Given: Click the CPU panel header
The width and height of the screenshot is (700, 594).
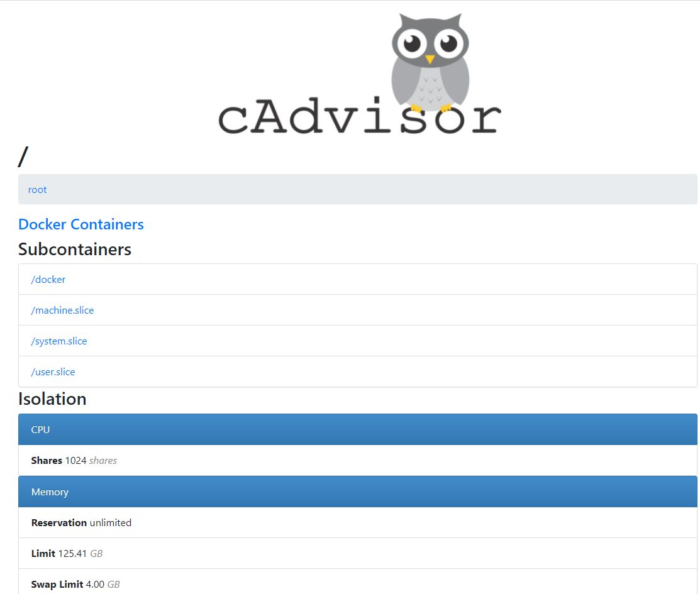Looking at the screenshot, I should [358, 429].
